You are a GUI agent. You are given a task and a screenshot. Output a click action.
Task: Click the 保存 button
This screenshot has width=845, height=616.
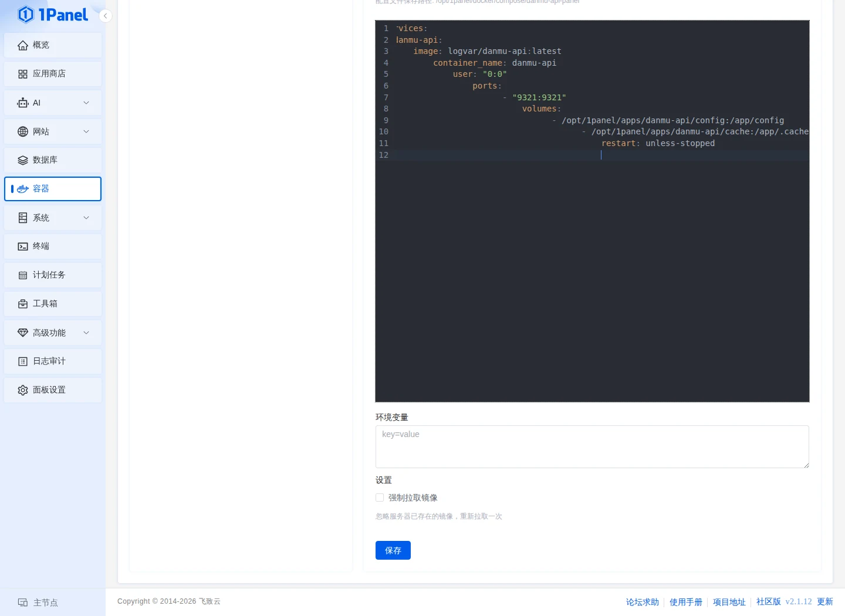tap(393, 550)
